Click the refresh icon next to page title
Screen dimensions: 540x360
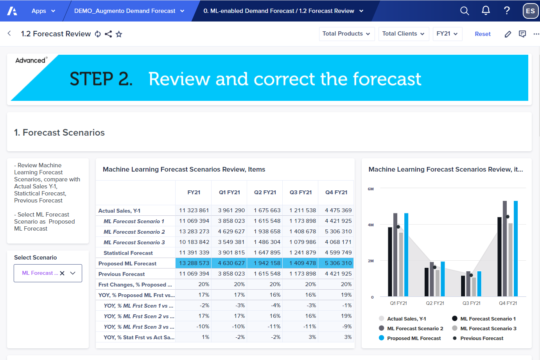pos(98,34)
